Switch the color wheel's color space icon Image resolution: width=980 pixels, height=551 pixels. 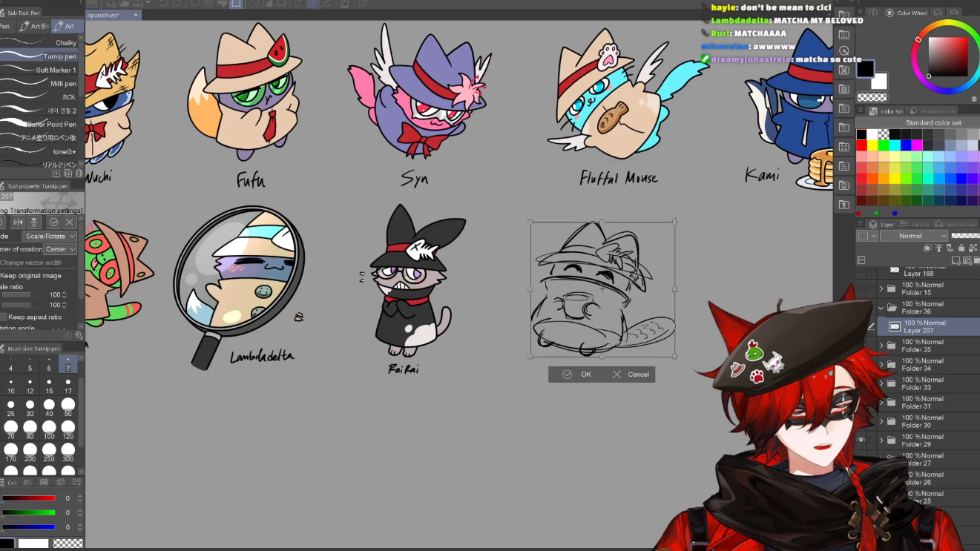(x=974, y=99)
